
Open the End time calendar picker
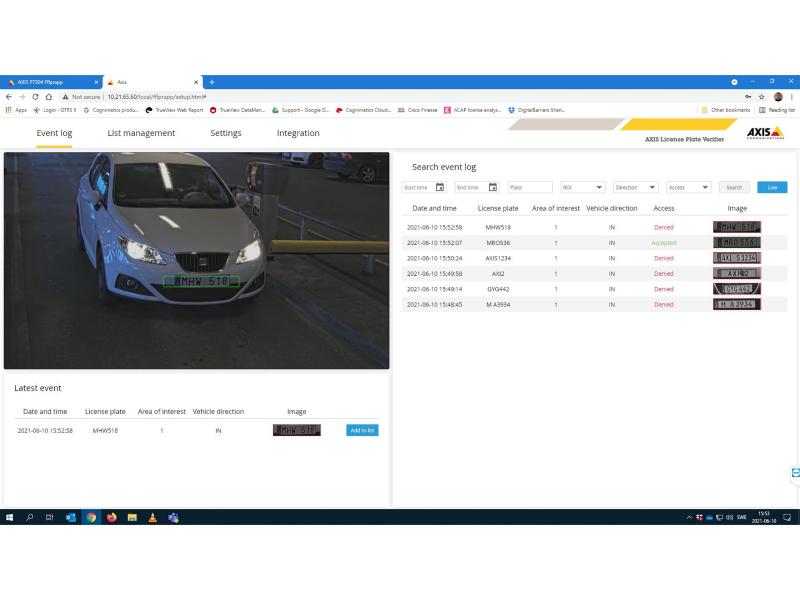tap(490, 187)
